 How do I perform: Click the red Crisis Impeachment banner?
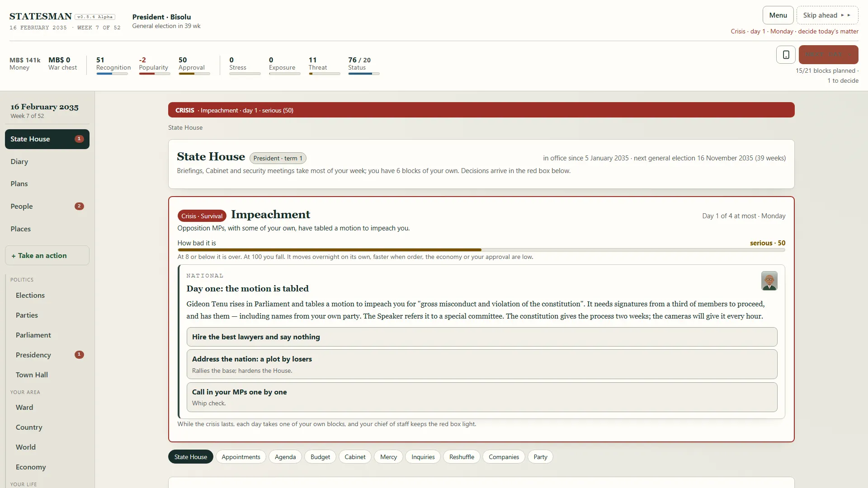[x=481, y=110]
